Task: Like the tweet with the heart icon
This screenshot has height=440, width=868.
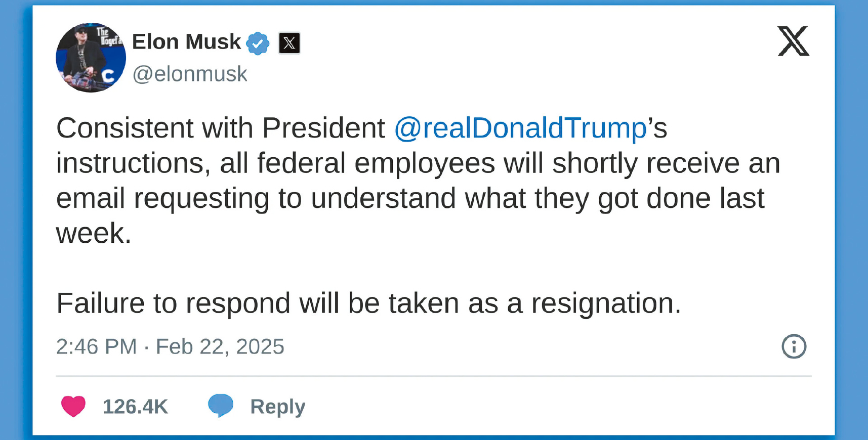Action: (x=73, y=406)
